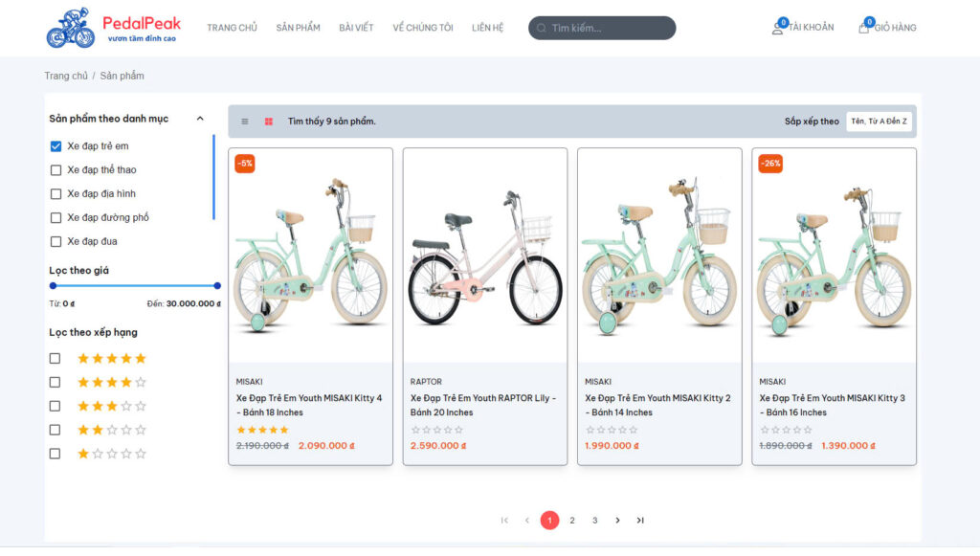The height and width of the screenshot is (556, 980).
Task: Click empty star rating of MISAKI Kitty 3
Action: click(786, 430)
